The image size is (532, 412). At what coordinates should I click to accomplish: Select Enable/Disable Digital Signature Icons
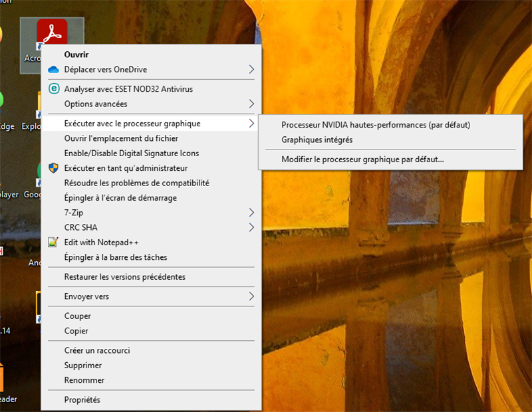[131, 154]
